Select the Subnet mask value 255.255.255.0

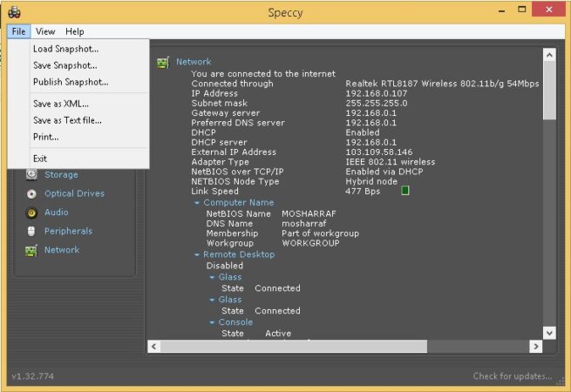[x=377, y=104]
